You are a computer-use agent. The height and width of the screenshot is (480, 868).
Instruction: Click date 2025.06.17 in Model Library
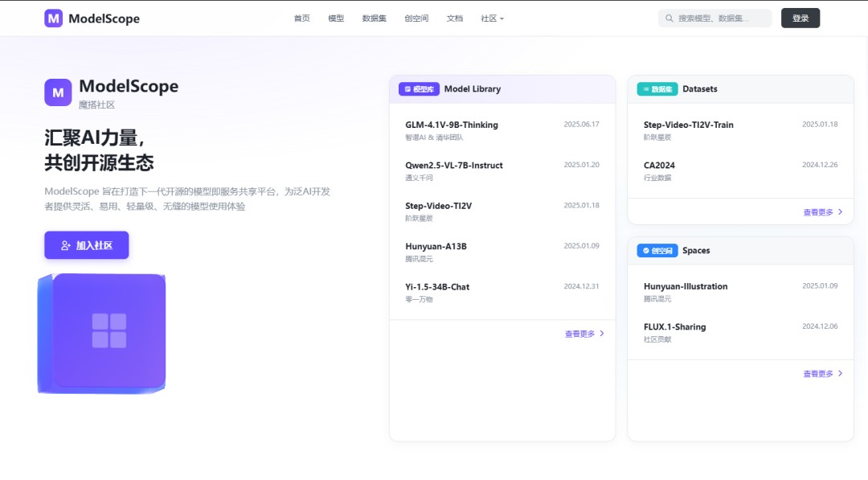[x=581, y=125]
